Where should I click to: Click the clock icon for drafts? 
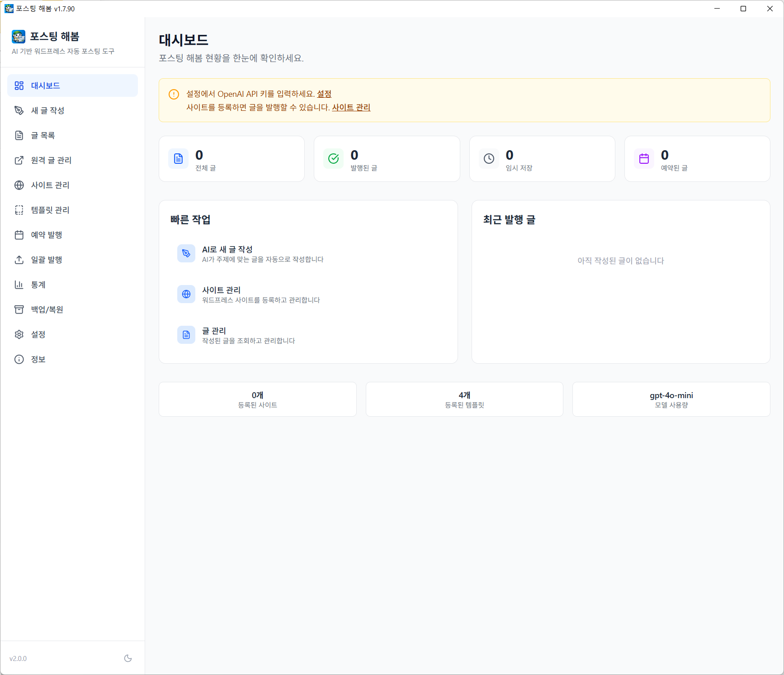(489, 159)
